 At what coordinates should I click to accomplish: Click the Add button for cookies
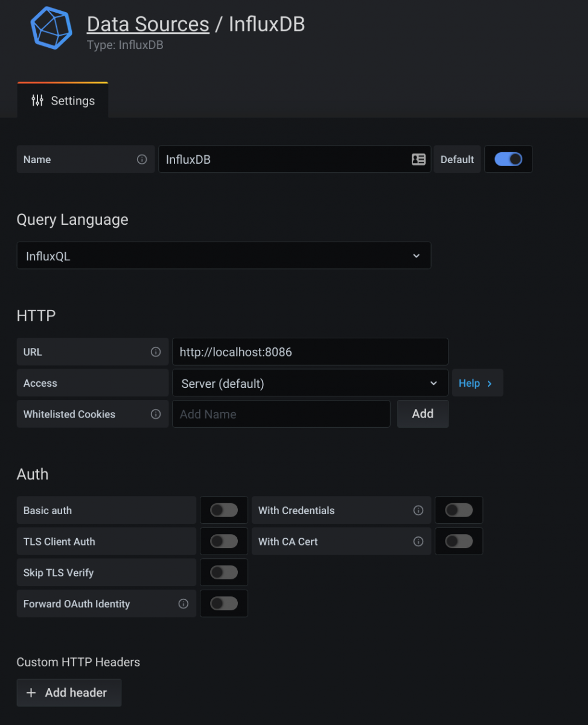(423, 414)
